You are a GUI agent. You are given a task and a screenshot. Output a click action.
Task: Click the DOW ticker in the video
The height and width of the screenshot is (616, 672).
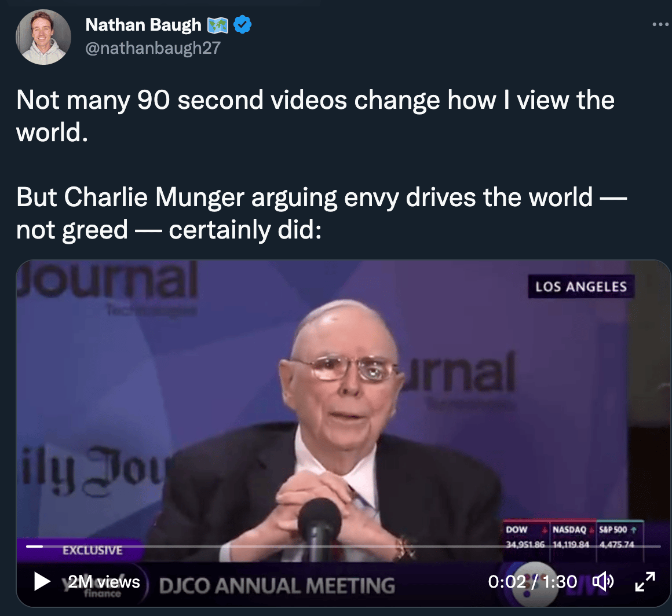[525, 537]
